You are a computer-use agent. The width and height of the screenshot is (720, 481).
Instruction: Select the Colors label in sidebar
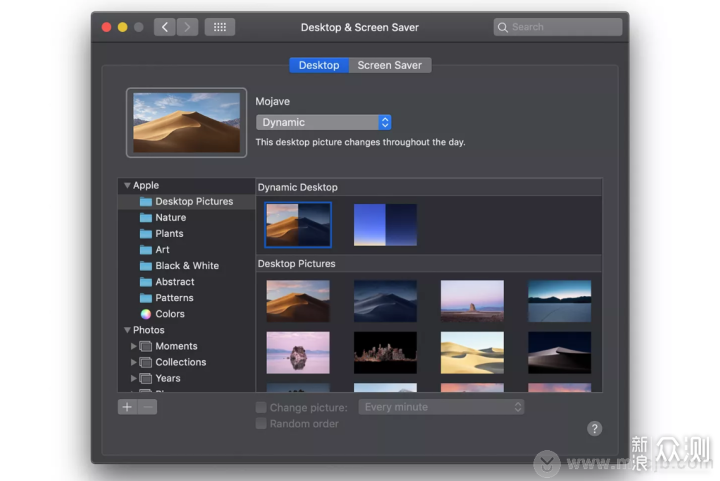(x=170, y=314)
